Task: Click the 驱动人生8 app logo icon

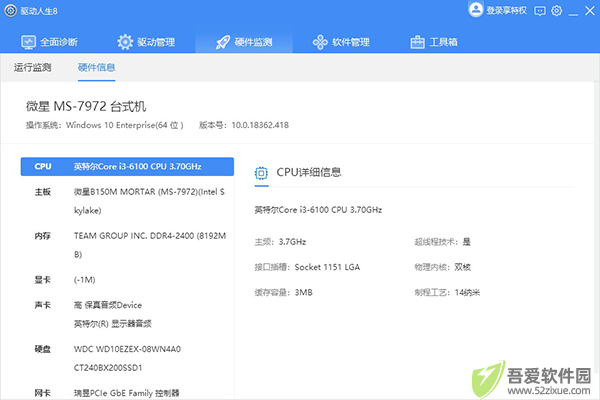Action: (11, 11)
